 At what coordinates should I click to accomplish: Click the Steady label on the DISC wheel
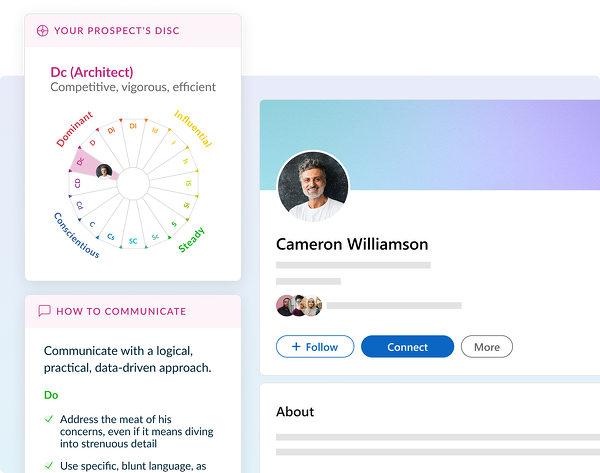click(191, 240)
